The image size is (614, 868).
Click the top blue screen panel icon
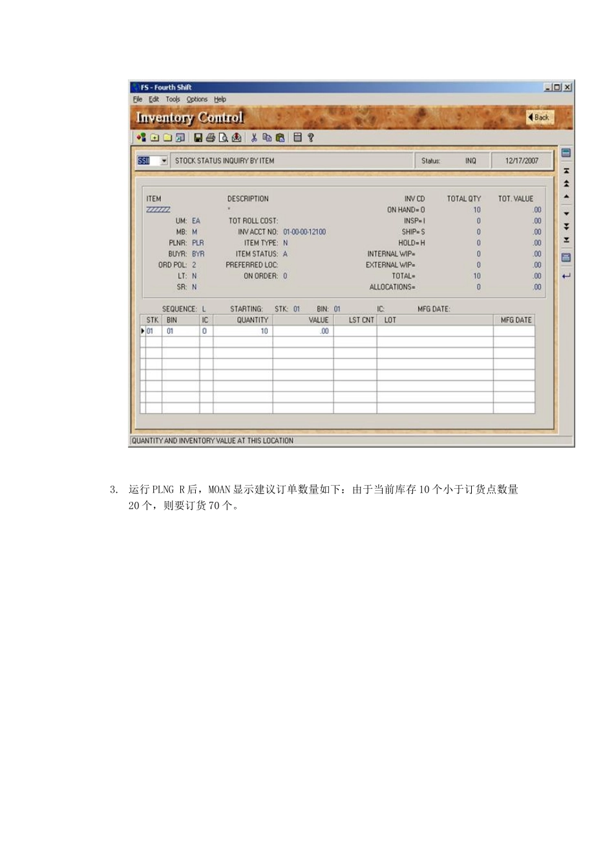click(x=566, y=153)
